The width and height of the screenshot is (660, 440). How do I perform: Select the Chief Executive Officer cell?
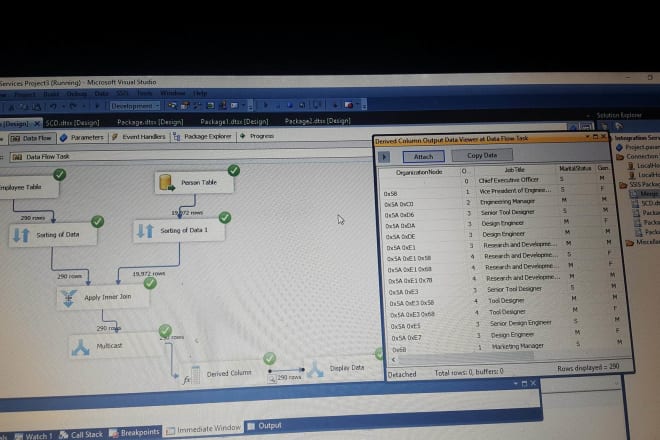coord(508,180)
